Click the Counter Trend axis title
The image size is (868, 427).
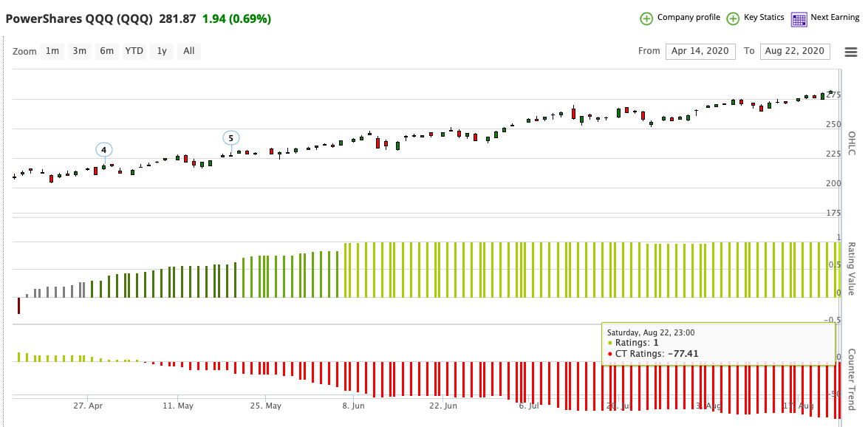tap(852, 380)
